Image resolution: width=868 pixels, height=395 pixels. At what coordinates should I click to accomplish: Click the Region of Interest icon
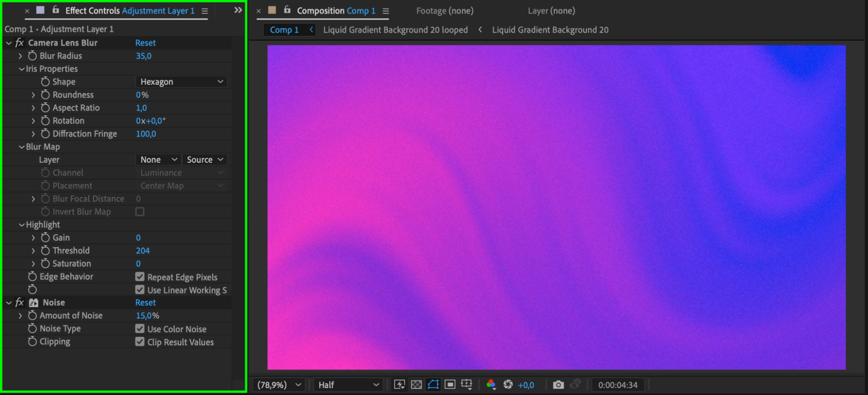[x=450, y=385]
